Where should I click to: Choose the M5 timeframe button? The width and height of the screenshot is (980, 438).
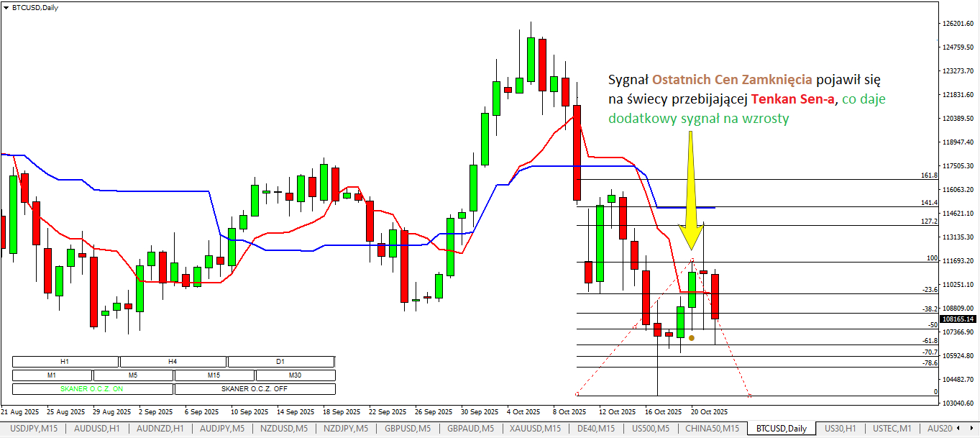[133, 375]
